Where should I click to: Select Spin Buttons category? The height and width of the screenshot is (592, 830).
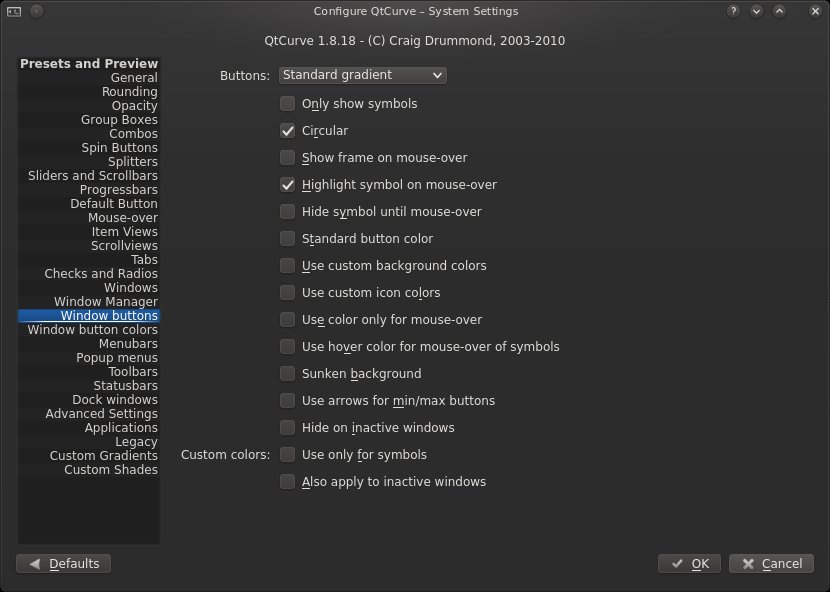click(89, 148)
